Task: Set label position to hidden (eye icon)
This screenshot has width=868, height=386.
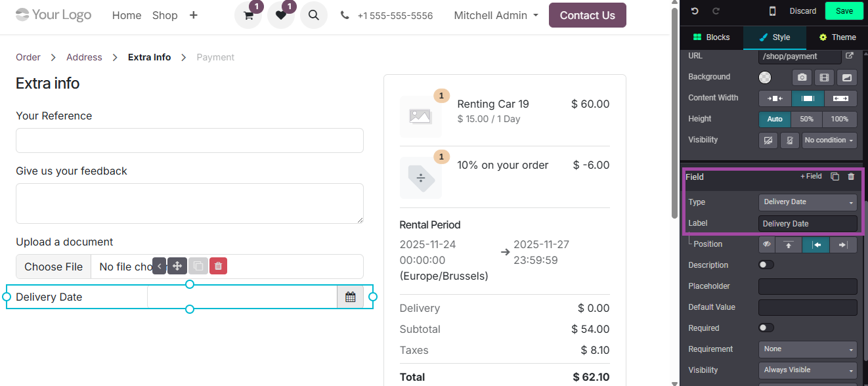Action: coord(766,244)
